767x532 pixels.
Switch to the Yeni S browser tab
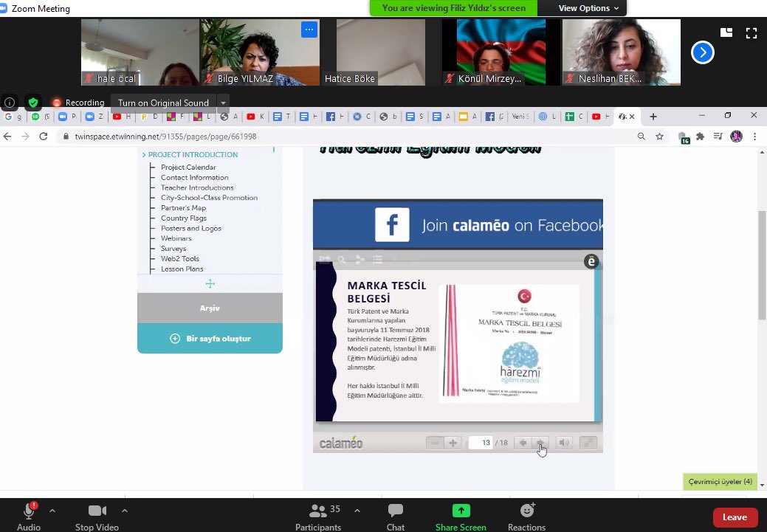(x=520, y=117)
